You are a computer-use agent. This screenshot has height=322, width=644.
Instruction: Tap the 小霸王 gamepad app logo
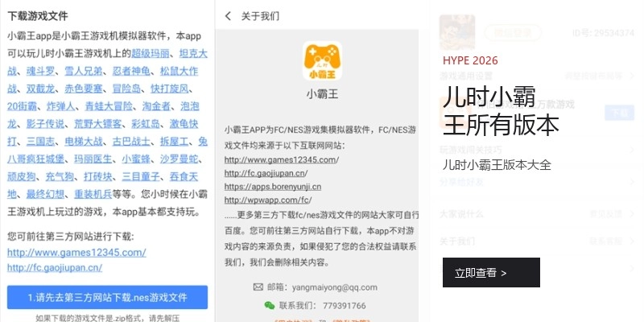tap(323, 61)
